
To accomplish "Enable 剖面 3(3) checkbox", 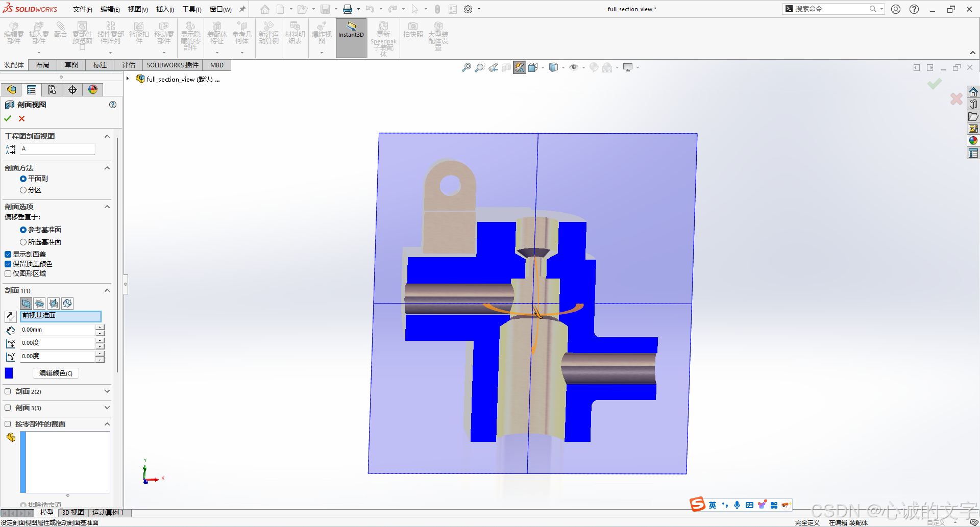I will click(8, 408).
